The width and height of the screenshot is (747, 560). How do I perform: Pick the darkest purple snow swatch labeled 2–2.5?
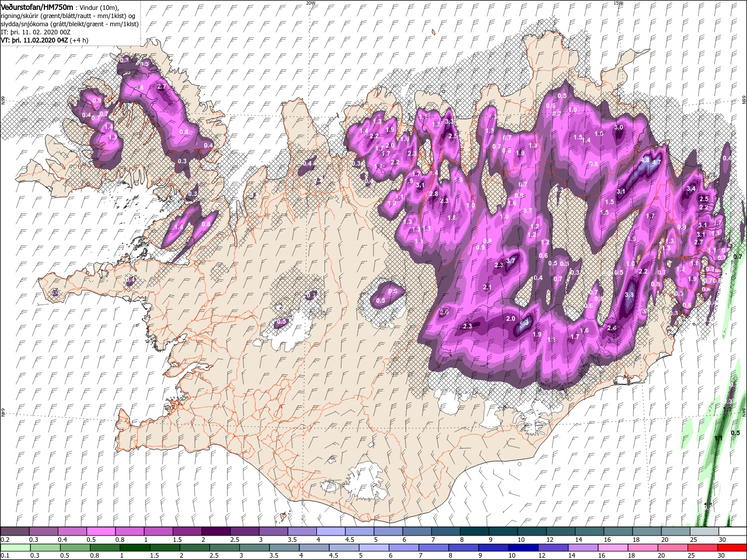click(x=216, y=531)
